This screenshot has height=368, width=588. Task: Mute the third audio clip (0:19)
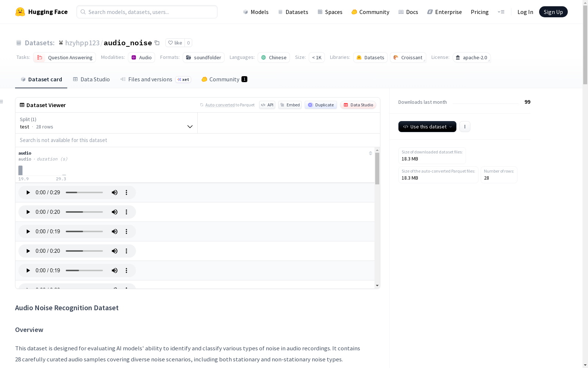pos(115,231)
